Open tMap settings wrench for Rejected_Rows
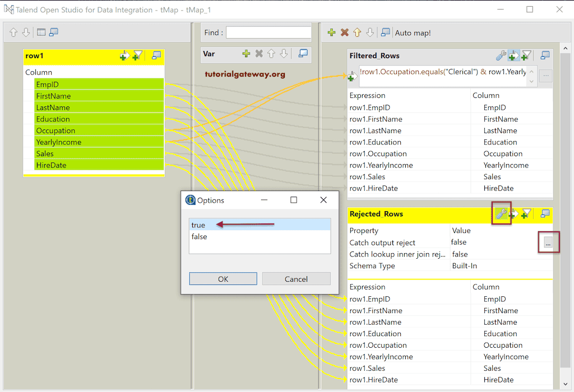 502,214
